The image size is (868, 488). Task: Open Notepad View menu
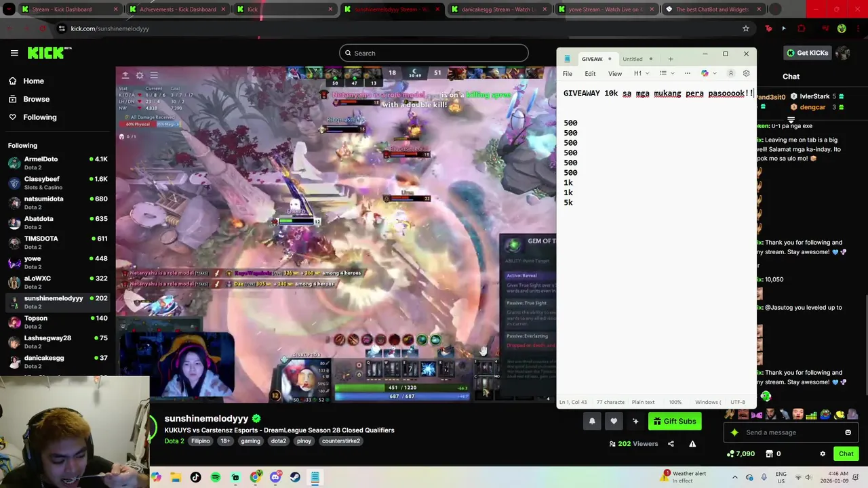point(615,74)
